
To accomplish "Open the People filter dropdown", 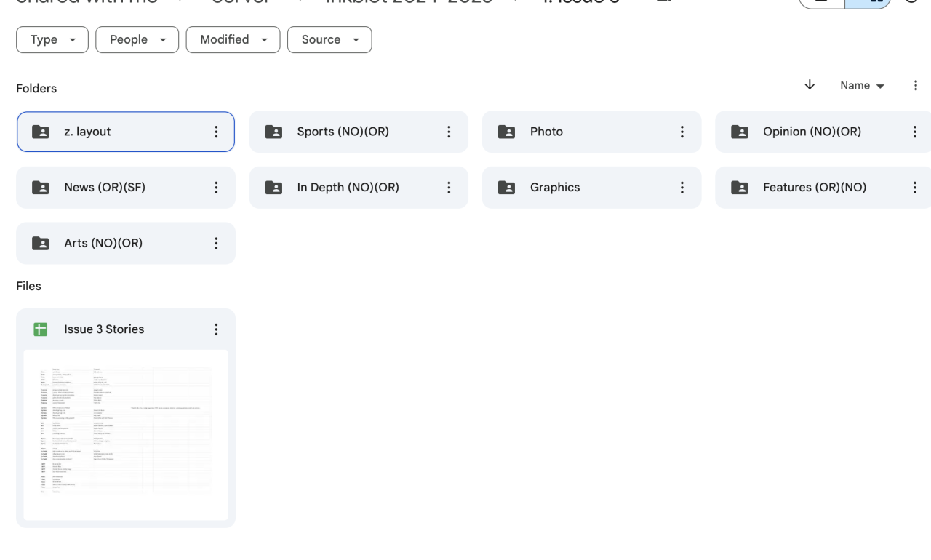I will coord(137,40).
